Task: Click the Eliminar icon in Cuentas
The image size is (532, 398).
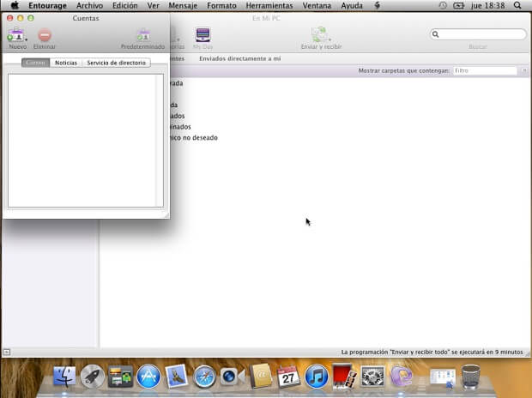Action: pyautogui.click(x=45, y=35)
